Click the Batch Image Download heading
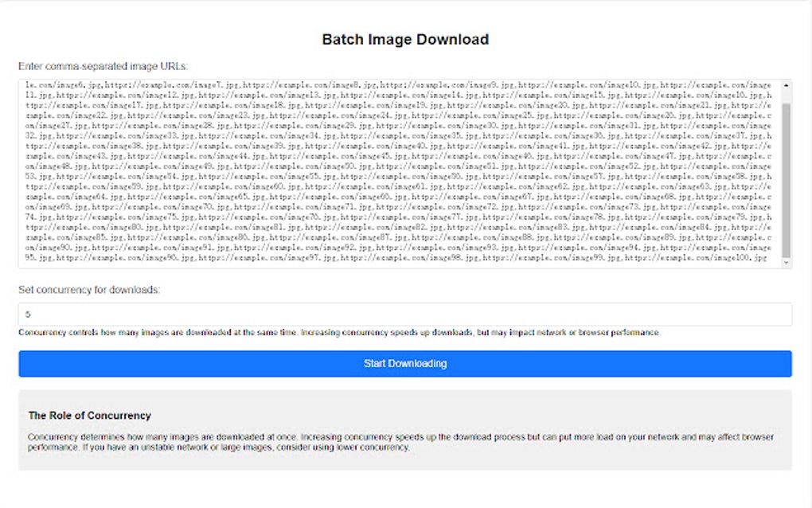Screen dimensions: 812x508 pos(406,39)
